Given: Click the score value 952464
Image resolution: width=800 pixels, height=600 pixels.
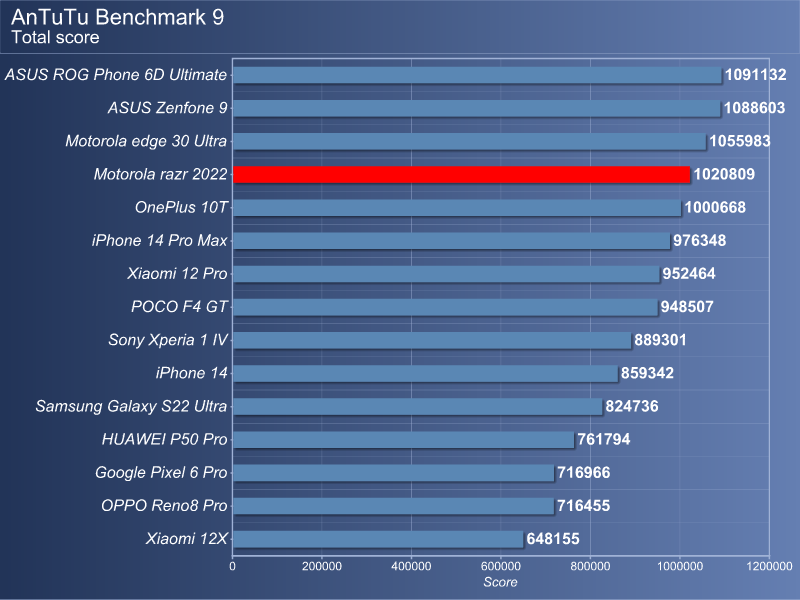Looking at the screenshot, I should point(689,274).
